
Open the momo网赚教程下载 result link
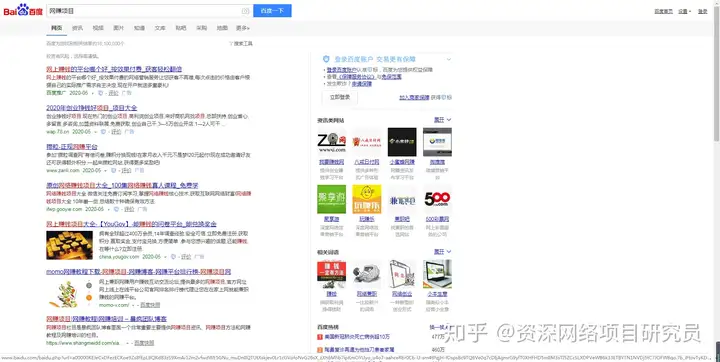138,272
